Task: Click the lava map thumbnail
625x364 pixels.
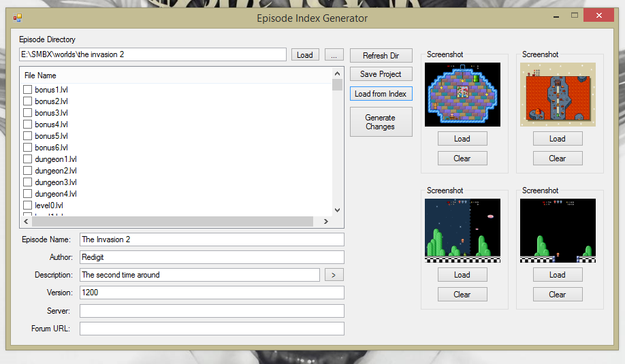Action: click(x=558, y=95)
